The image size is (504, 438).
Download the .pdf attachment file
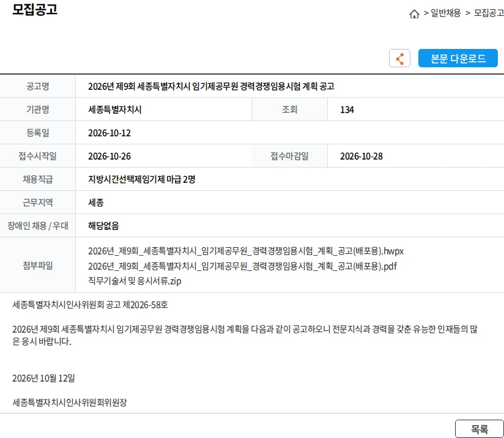[x=243, y=266]
